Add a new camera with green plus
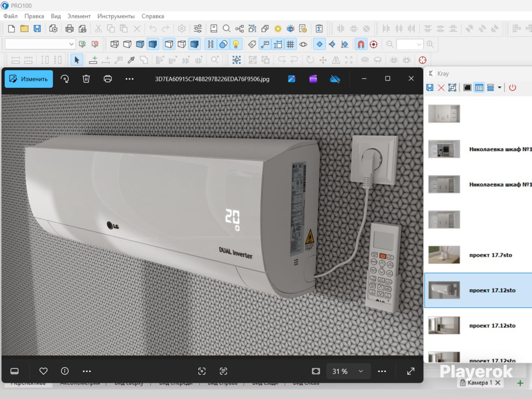 (x=520, y=383)
